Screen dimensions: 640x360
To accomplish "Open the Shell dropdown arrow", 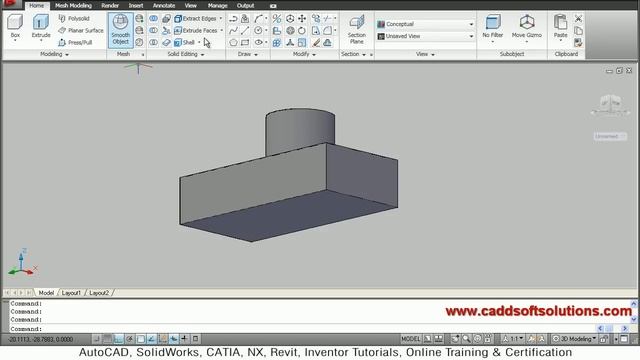I will [199, 42].
